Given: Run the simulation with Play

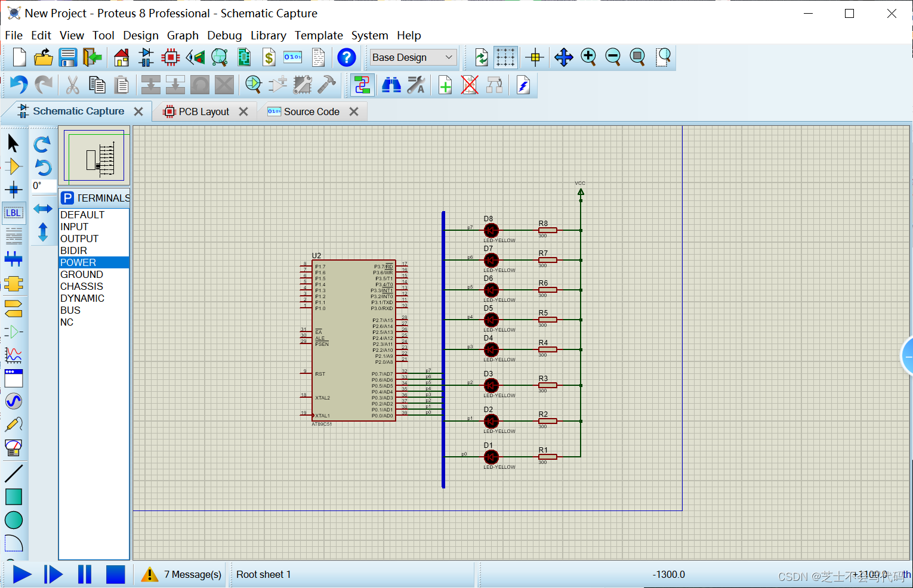Looking at the screenshot, I should click(x=22, y=574).
